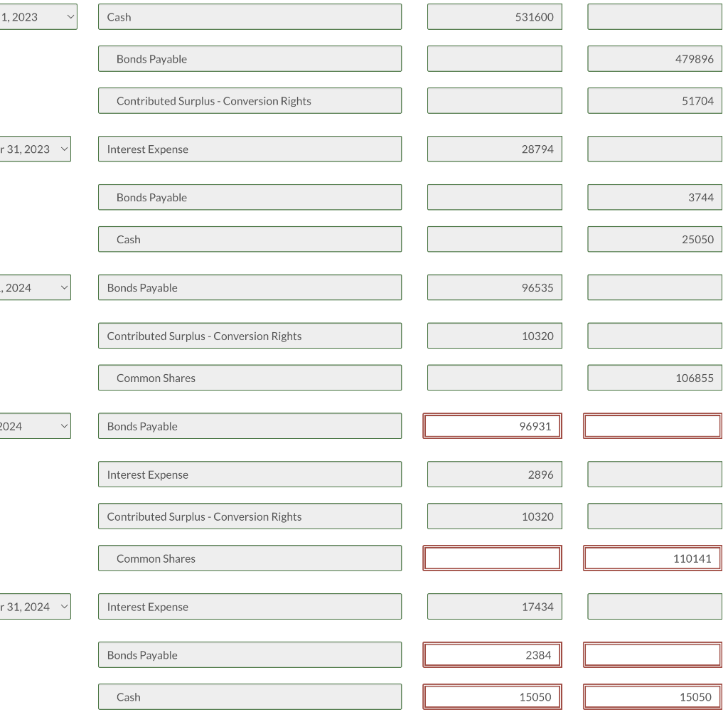Click the empty credit field beside debit 531600

pos(655,17)
